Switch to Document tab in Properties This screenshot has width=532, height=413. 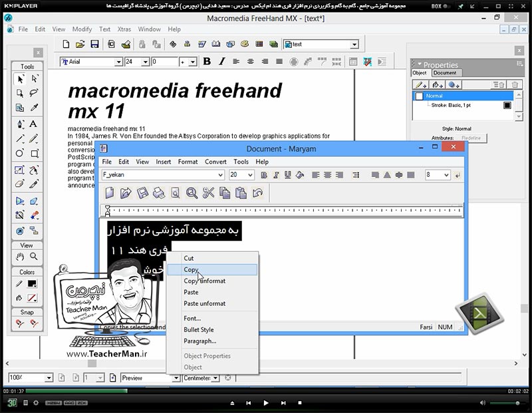point(445,72)
